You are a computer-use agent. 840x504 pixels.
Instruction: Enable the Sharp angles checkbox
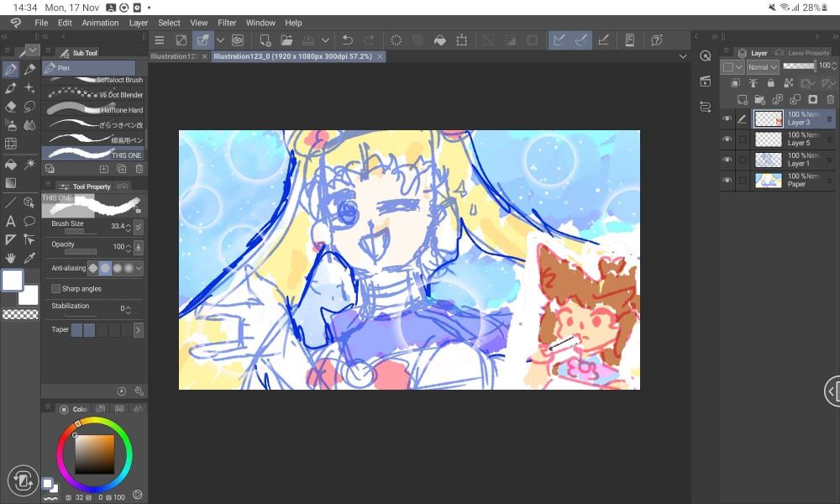pos(55,289)
